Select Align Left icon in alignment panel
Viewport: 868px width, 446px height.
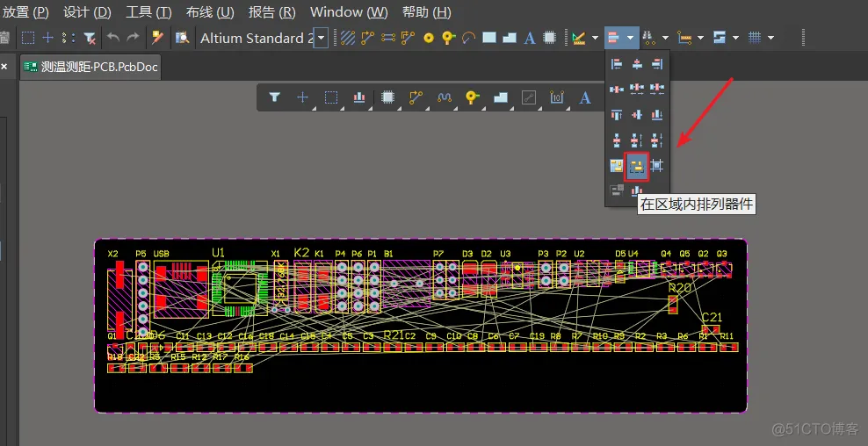pyautogui.click(x=616, y=65)
